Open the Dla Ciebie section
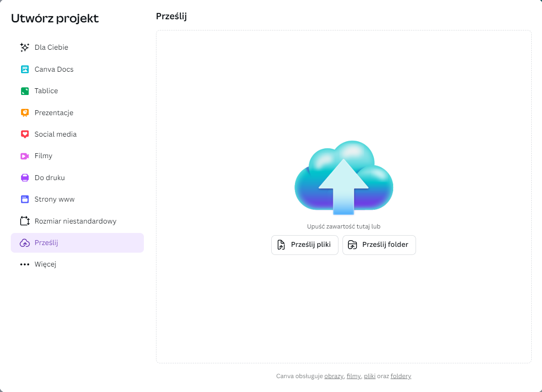The image size is (542, 392). click(77, 47)
